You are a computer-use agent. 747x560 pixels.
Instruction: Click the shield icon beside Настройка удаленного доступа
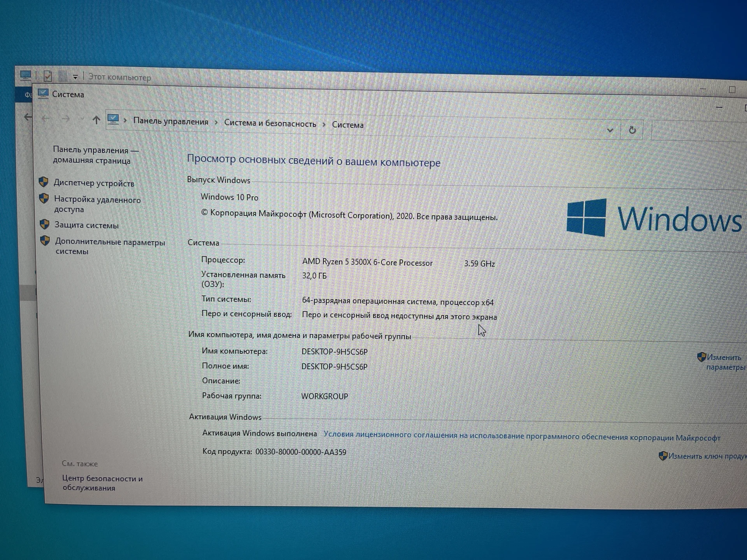44,199
